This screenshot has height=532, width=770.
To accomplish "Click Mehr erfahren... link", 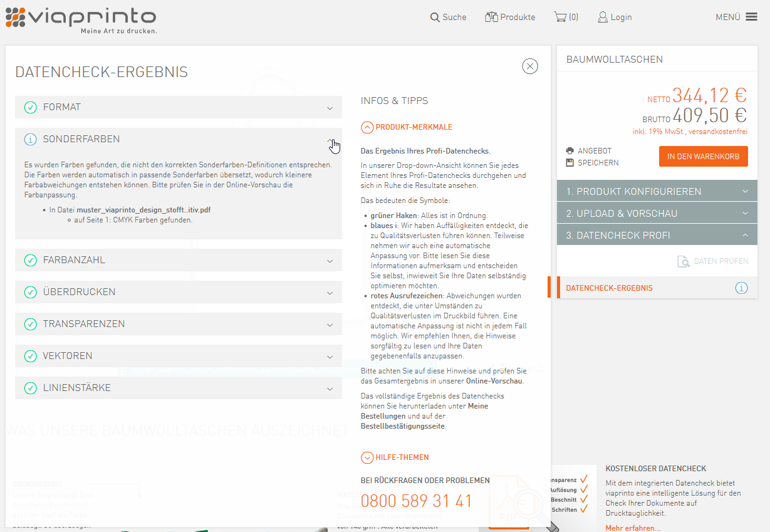I will click(x=633, y=528).
